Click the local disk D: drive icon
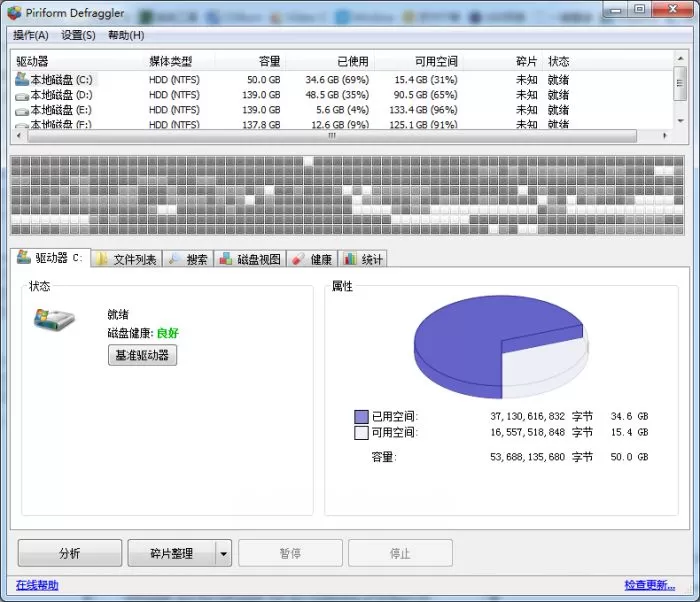 pyautogui.click(x=21, y=96)
